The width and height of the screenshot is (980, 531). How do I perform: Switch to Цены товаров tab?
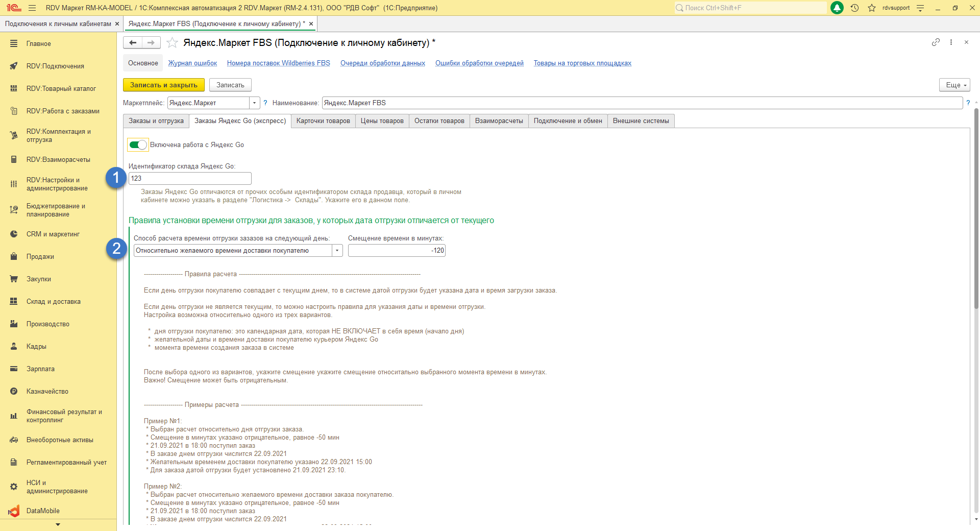point(382,121)
